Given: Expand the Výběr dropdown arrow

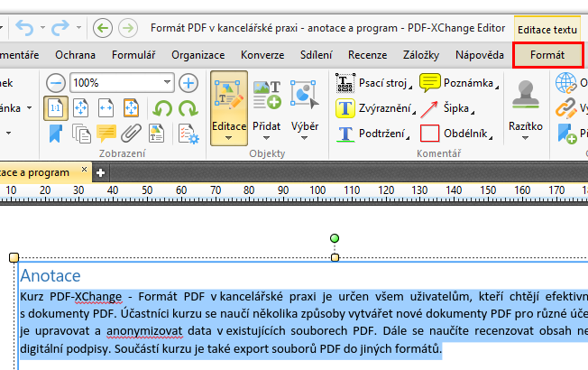Looking at the screenshot, I should 305,138.
